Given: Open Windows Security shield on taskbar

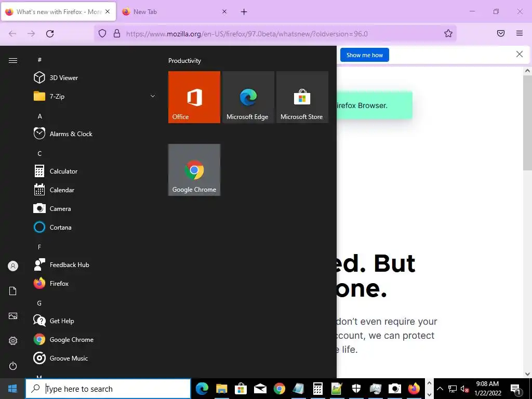Looking at the screenshot, I should coord(356,389).
